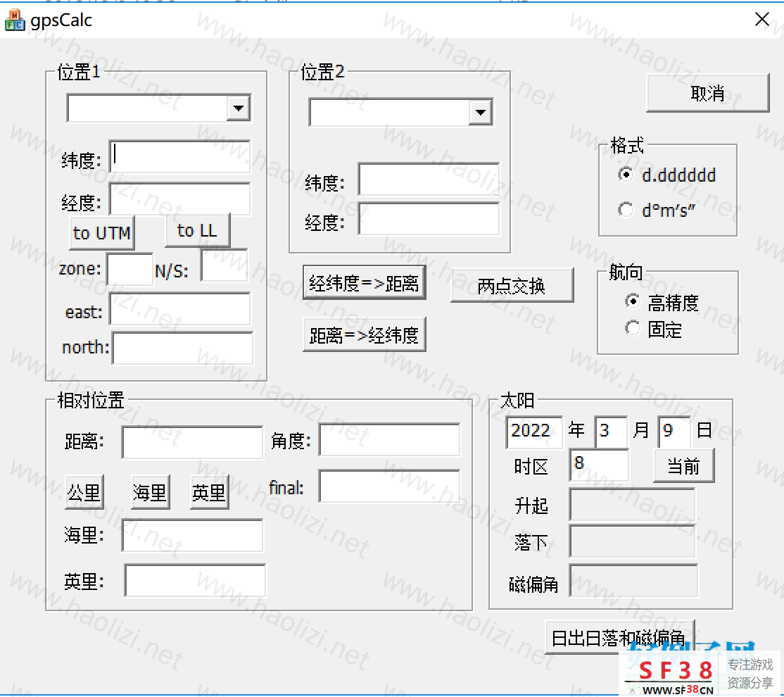Swap points with 两点交换 button

coord(512,286)
